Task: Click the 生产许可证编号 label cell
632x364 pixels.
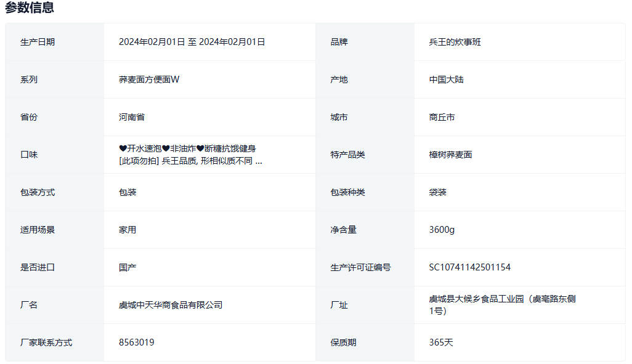Action: (360, 267)
